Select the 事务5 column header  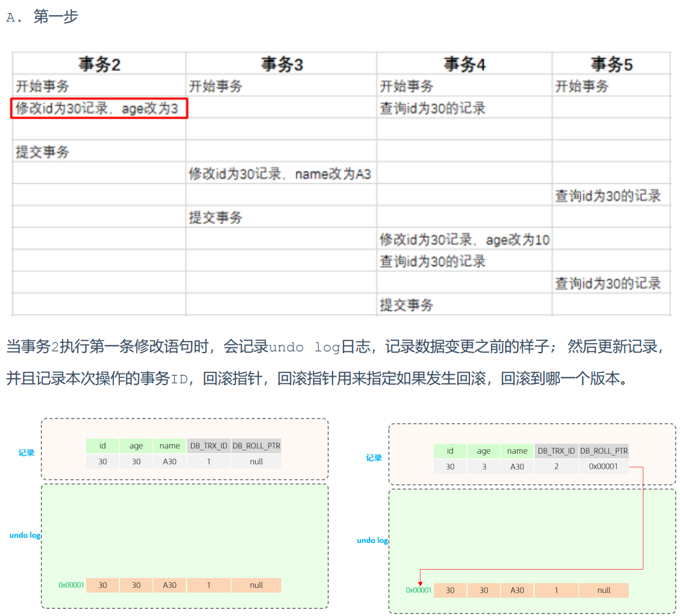coord(612,64)
